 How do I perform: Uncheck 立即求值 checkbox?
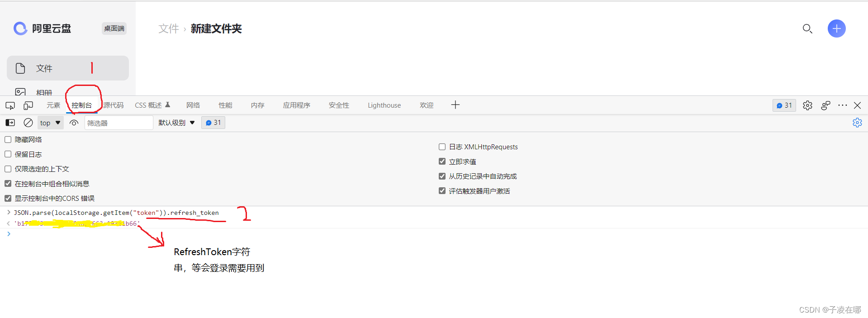442,161
